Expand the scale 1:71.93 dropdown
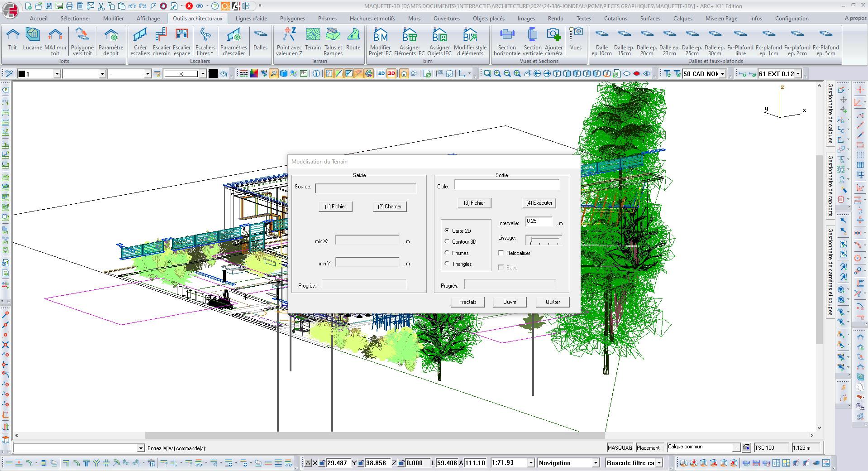Screen dimensions: 868x471 pos(531,463)
